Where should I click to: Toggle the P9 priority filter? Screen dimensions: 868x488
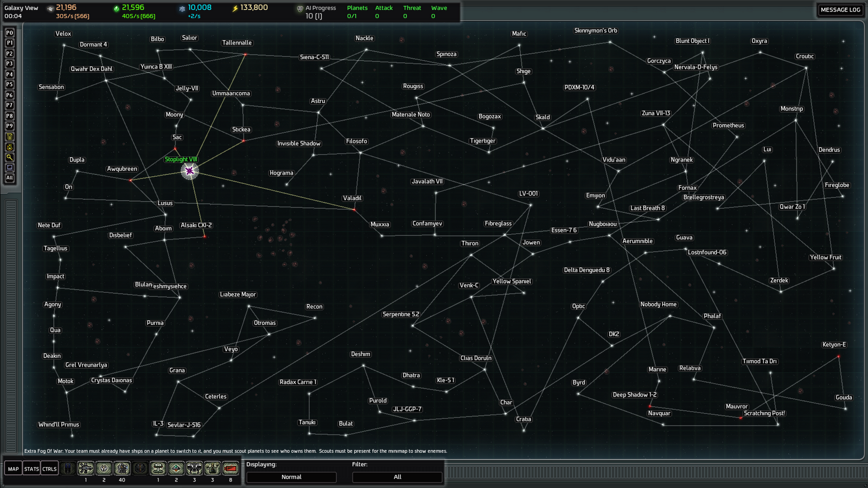[x=9, y=126]
